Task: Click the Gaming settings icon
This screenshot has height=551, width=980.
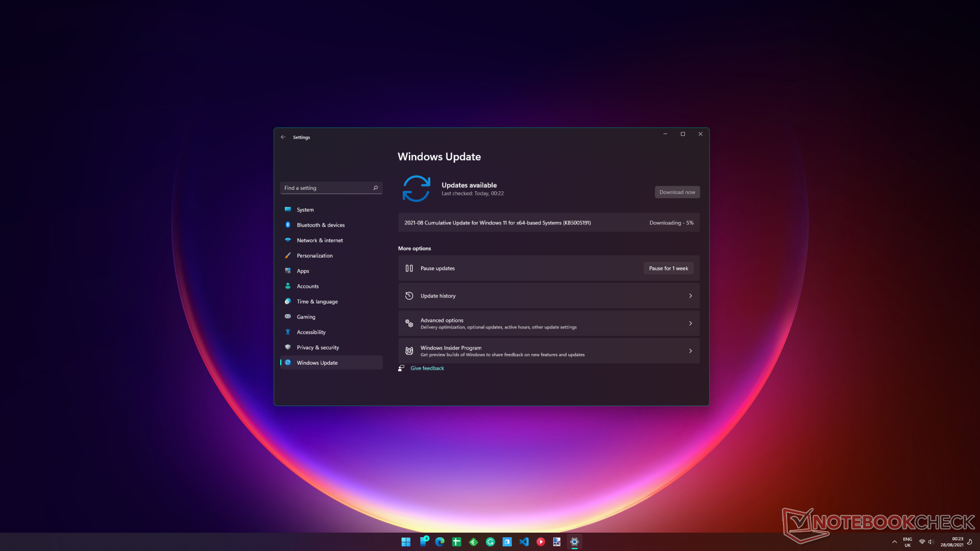Action: (287, 316)
